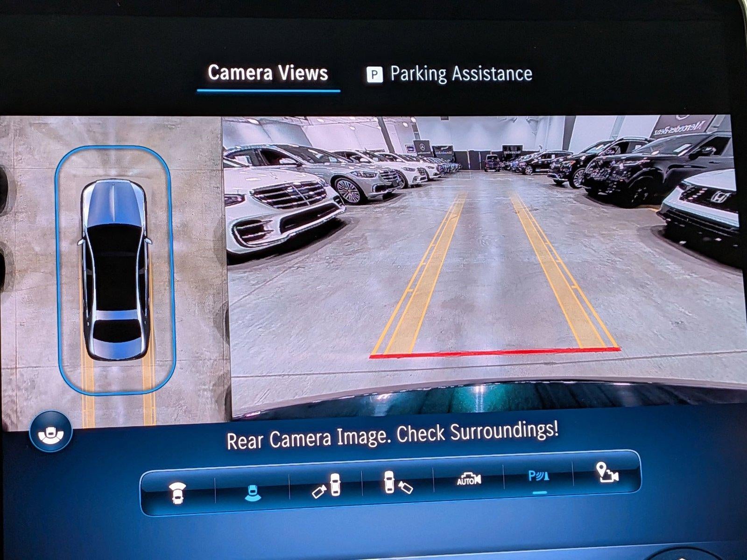Screen dimensions: 747x560
Task: Switch to the Camera Views tab
Action: (x=268, y=73)
